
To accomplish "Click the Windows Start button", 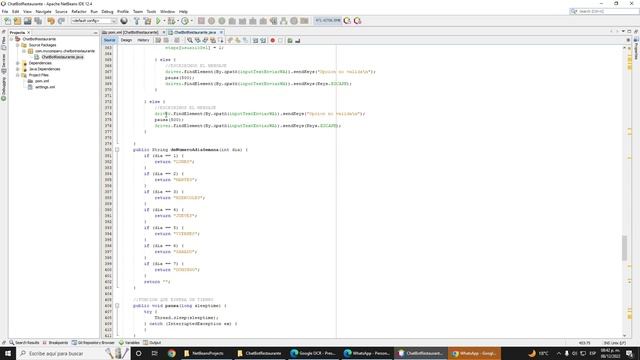I will [8, 353].
